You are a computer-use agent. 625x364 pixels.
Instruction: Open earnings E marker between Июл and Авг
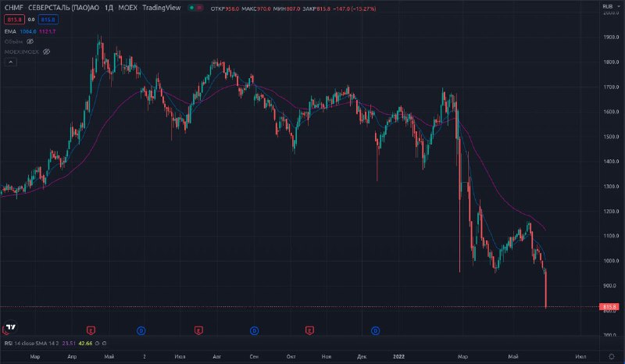198,330
